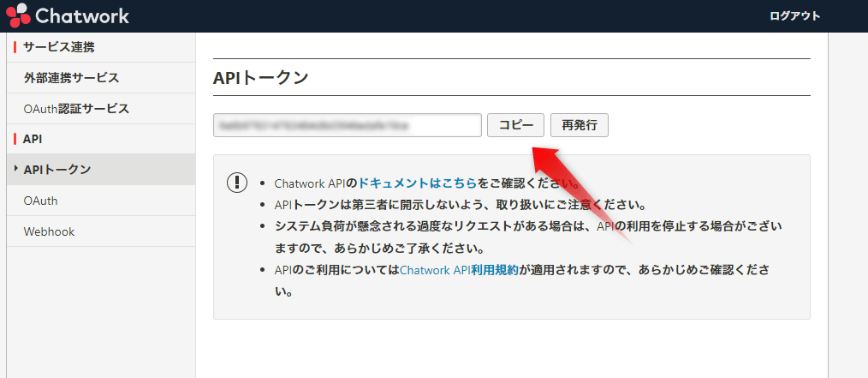The height and width of the screenshot is (378, 868).
Task: Click the APIトークン page heading
Action: tap(261, 78)
